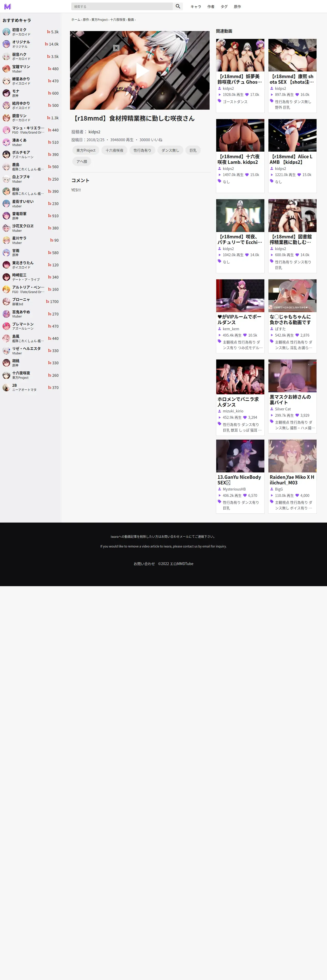327x980 pixels.
Task: Open 星街すいせい avatar in sidebar
Action: (x=6, y=204)
